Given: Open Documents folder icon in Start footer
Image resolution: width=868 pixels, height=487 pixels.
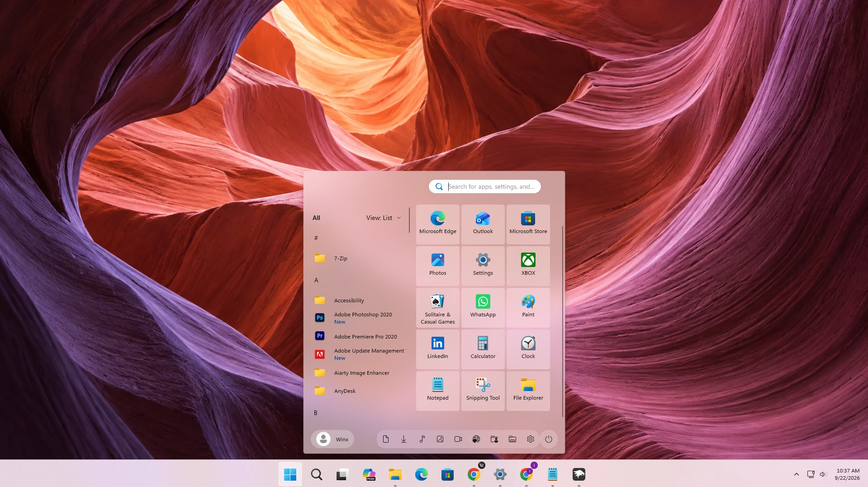Looking at the screenshot, I should pos(386,439).
